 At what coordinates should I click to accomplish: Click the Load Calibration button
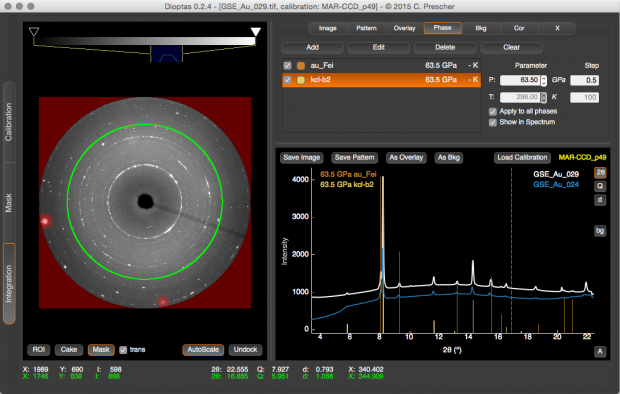pos(522,157)
